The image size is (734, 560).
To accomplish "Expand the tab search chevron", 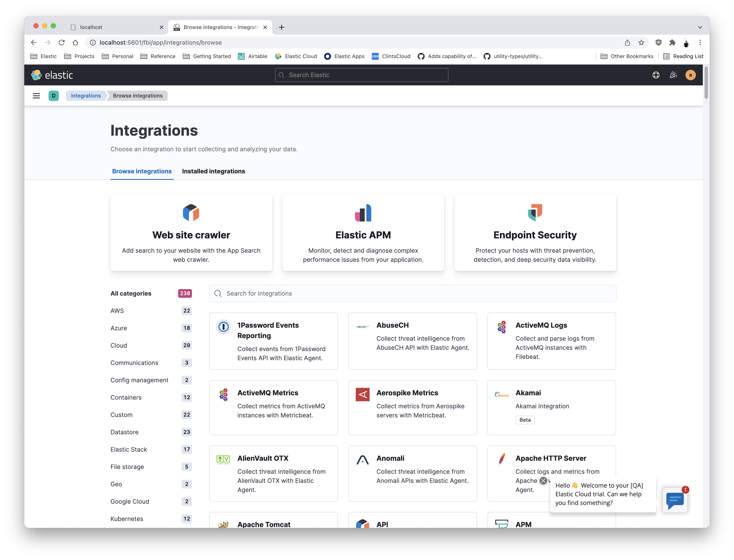I will pyautogui.click(x=700, y=27).
